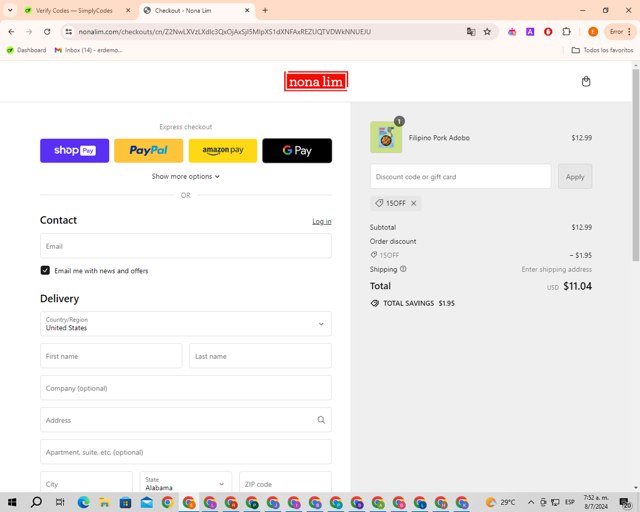Click the shipping info question icon
640x512 pixels.
403,269
